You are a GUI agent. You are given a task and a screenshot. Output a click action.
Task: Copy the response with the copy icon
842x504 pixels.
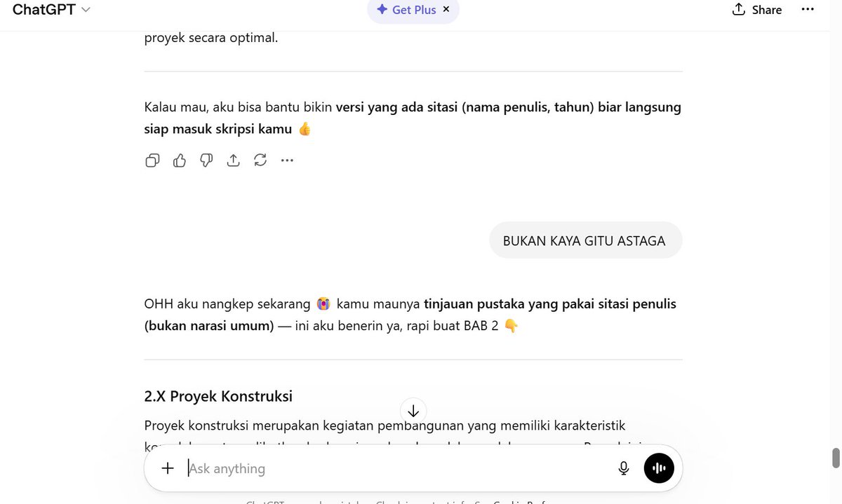152,161
